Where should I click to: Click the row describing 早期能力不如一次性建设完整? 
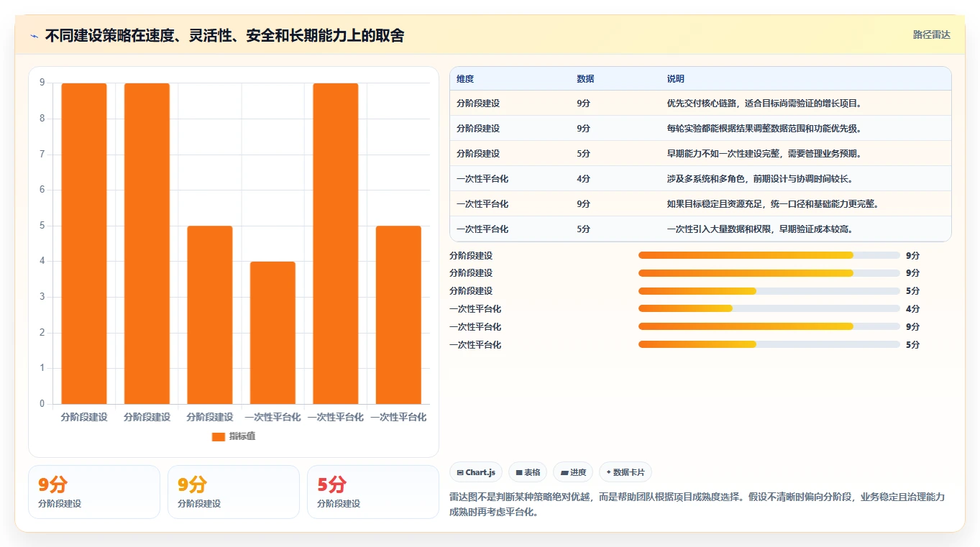tap(700, 153)
